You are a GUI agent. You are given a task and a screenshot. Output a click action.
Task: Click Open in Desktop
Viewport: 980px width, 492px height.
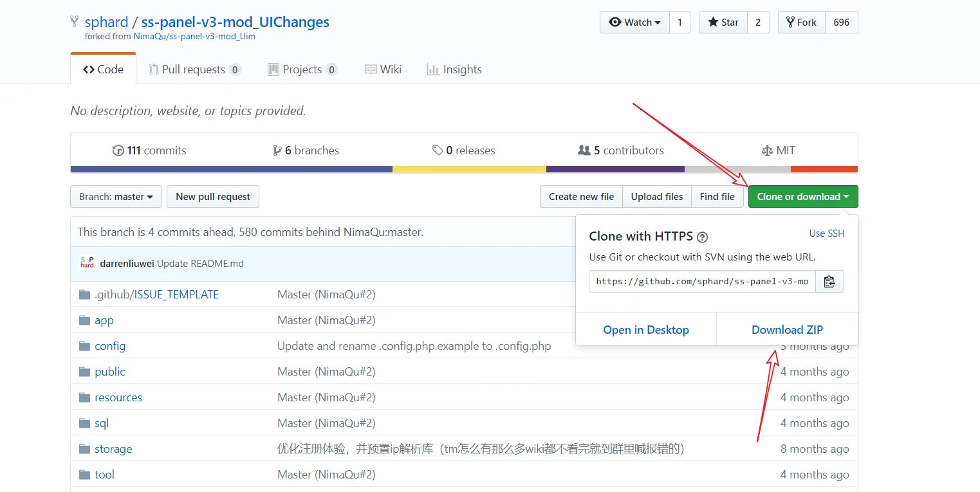pyautogui.click(x=646, y=330)
